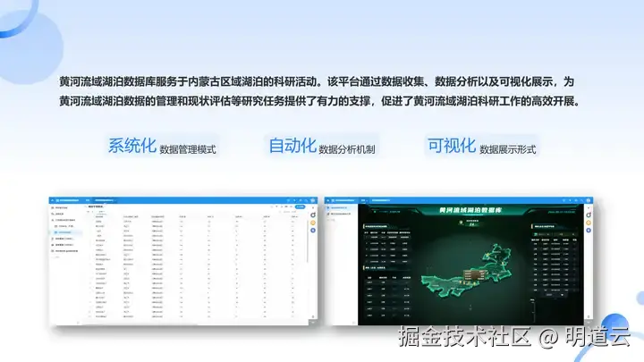Screen dimensions: 644x362
Task: Click the blue circle icon in table window
Action: pyautogui.click(x=313, y=231)
